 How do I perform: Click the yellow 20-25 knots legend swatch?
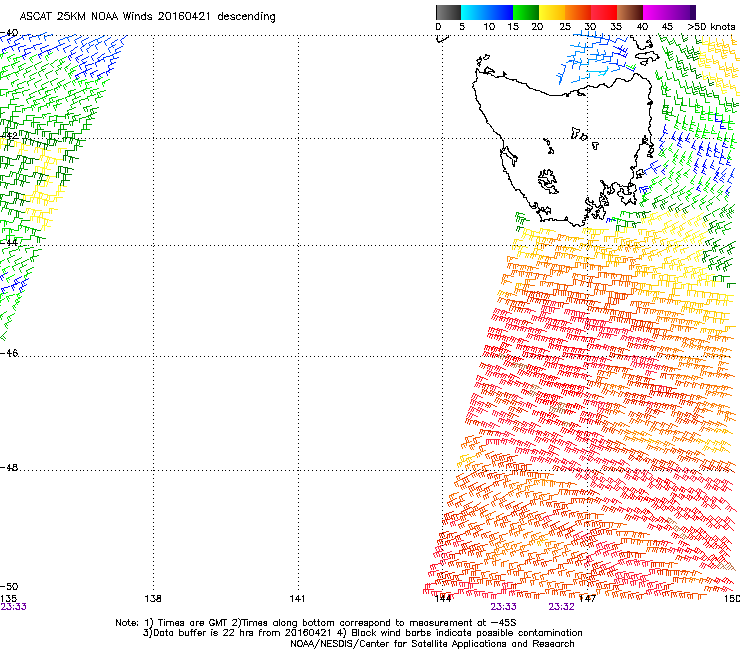pos(552,12)
